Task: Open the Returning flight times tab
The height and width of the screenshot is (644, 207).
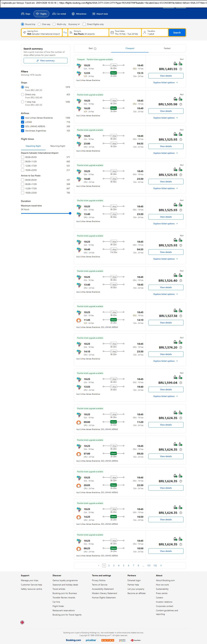Action: tap(58, 146)
